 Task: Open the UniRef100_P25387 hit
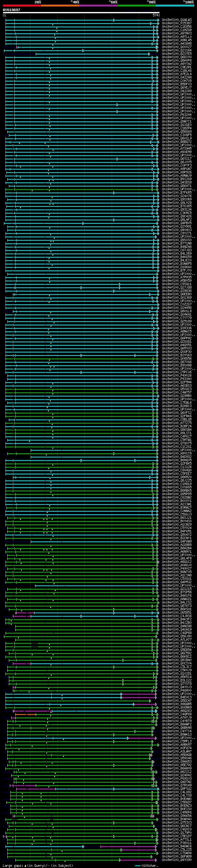(x=176, y=23)
